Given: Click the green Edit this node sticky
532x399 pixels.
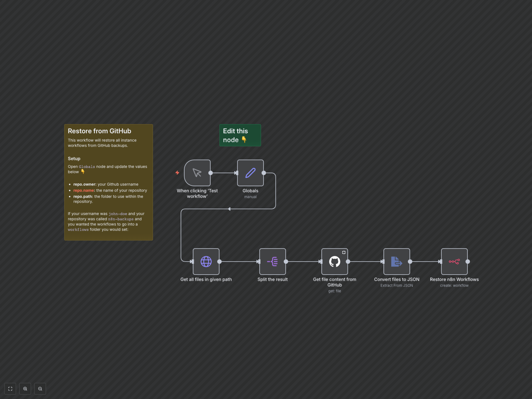Looking at the screenshot, I should point(240,135).
